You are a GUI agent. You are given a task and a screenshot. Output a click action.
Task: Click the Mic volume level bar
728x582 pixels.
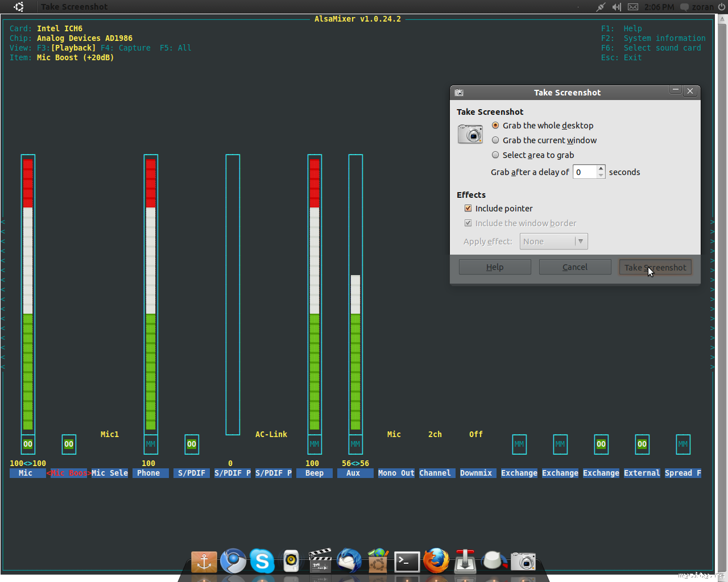coord(28,294)
